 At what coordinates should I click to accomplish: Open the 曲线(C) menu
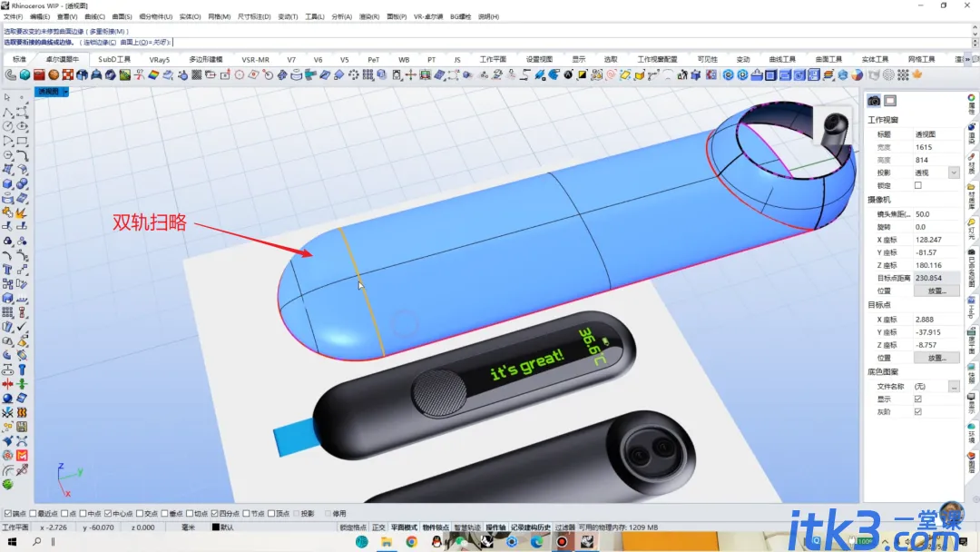pos(94,17)
